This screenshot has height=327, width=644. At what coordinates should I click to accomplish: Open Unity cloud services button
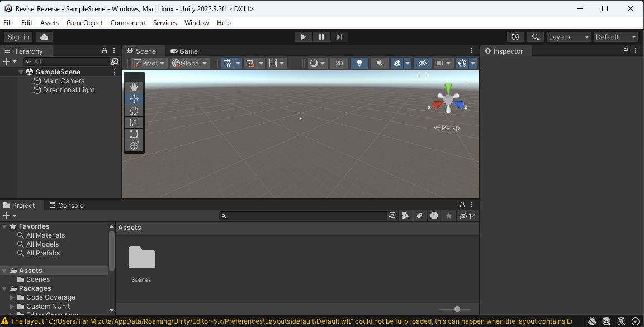[44, 37]
